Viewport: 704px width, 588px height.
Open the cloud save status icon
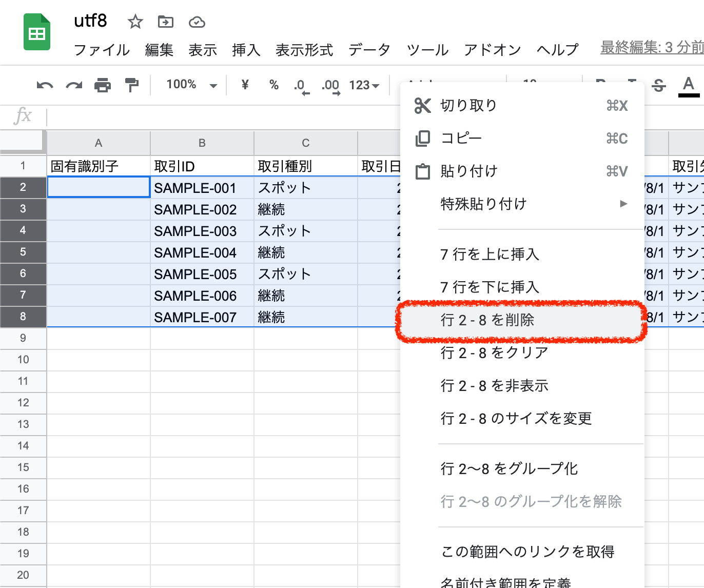pyautogui.click(x=197, y=22)
